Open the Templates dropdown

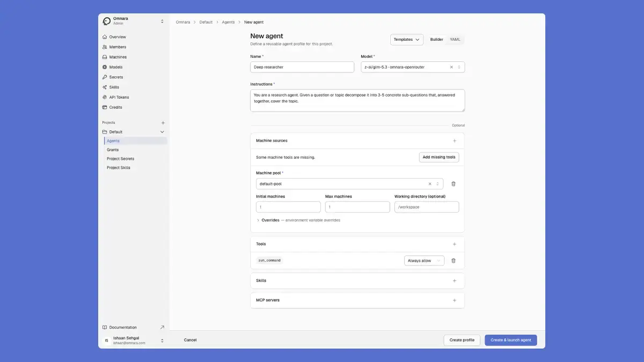[x=407, y=40]
